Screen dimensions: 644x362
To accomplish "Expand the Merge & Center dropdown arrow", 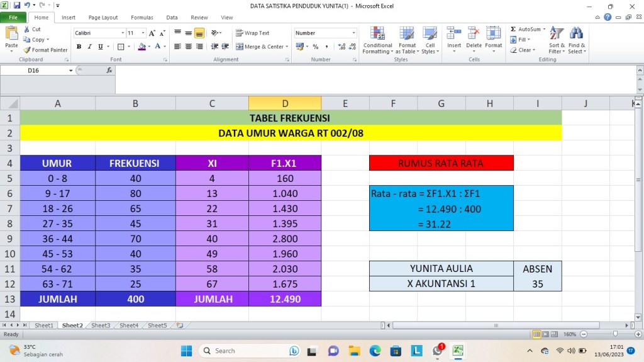I will 287,47.
